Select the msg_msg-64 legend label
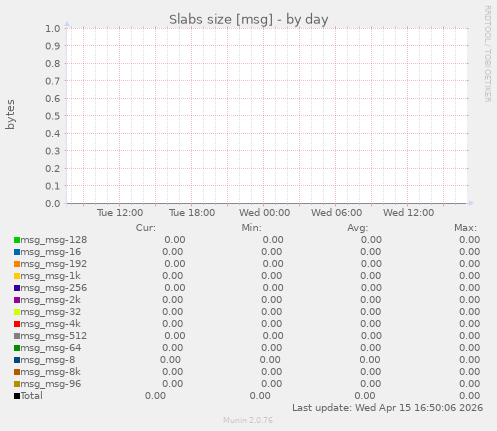This screenshot has height=431, width=497. 51,348
